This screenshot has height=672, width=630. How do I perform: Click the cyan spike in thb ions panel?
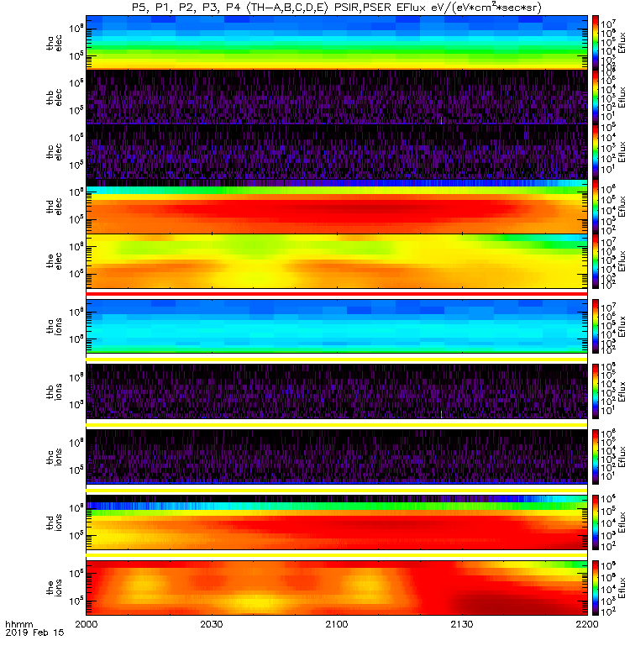(441, 414)
